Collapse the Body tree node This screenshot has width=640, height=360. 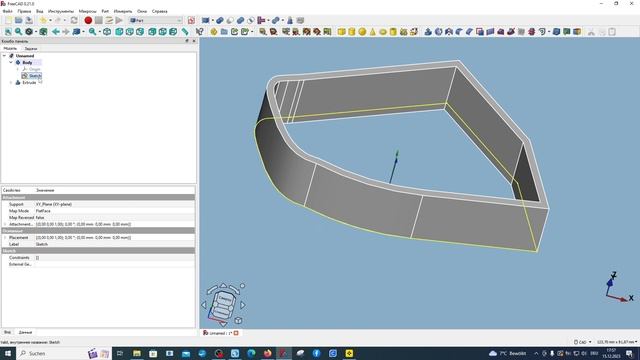(11, 62)
